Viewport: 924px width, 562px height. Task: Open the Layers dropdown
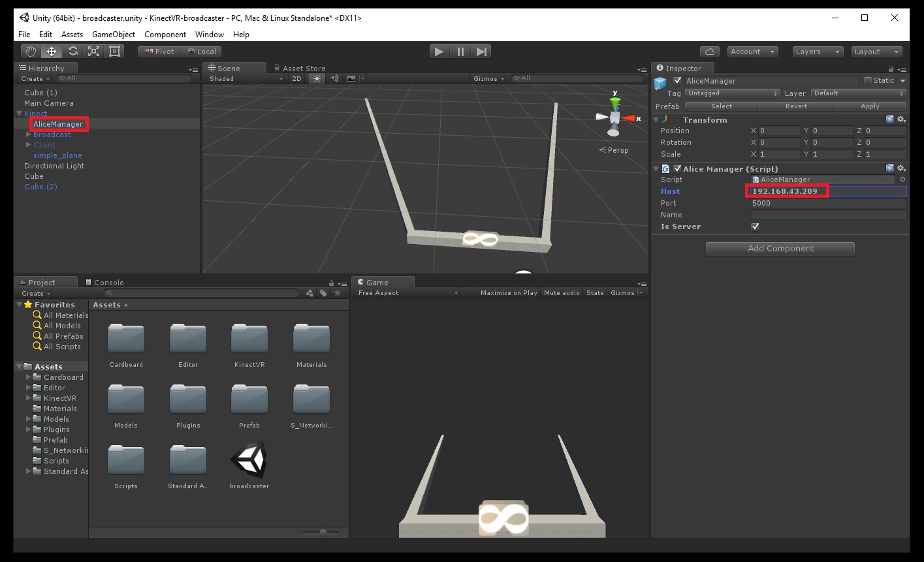[818, 52]
